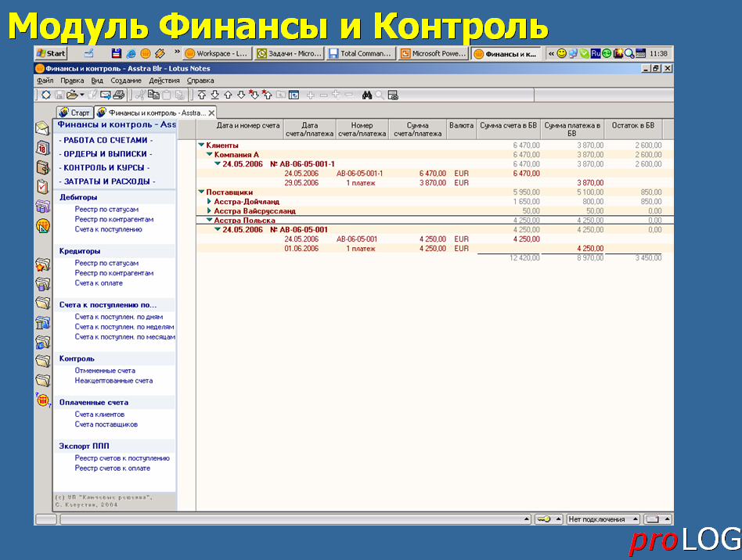This screenshot has width=742, height=560.
Task: Open the Calendar bookmark icon
Action: [42, 148]
